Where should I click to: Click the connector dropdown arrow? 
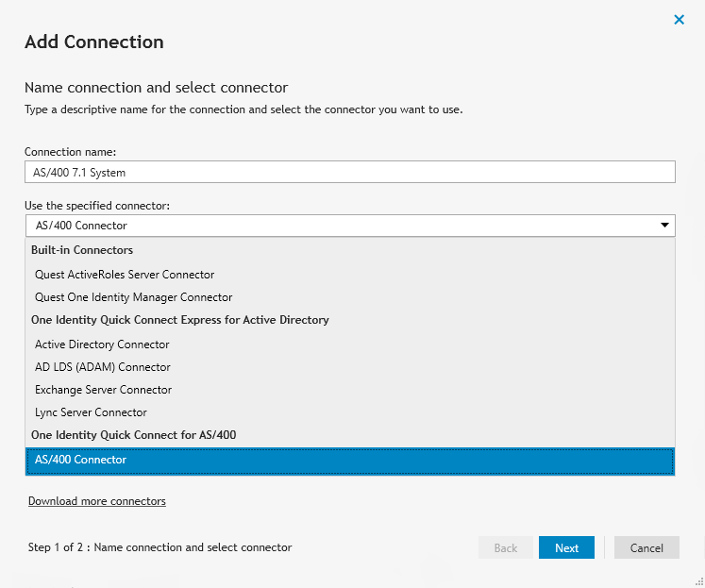[x=664, y=226]
